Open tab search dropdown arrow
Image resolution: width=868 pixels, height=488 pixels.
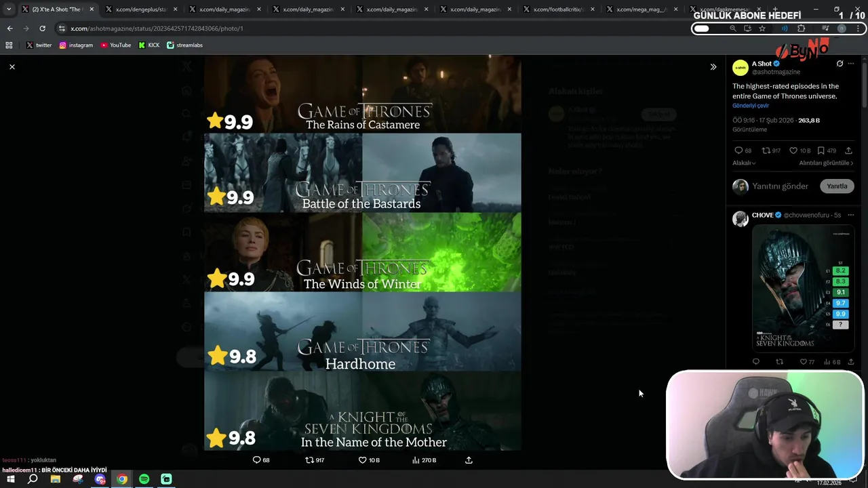(x=9, y=9)
